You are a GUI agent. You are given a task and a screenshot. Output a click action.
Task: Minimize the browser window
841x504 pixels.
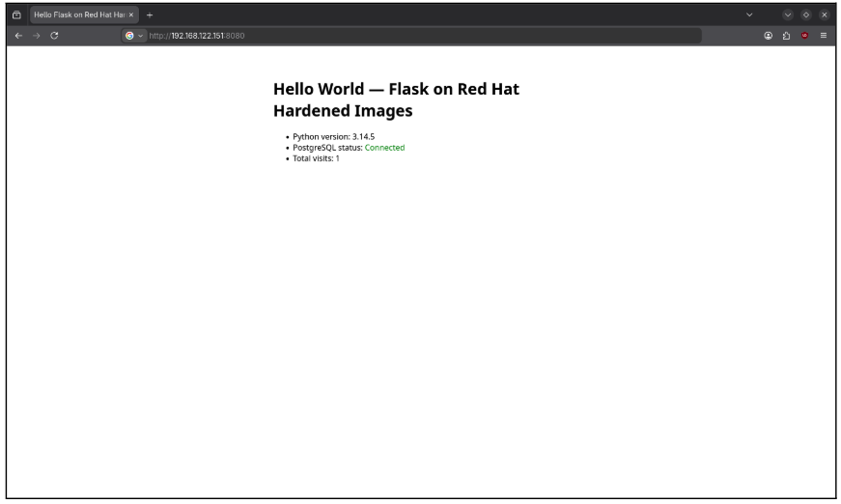(787, 15)
